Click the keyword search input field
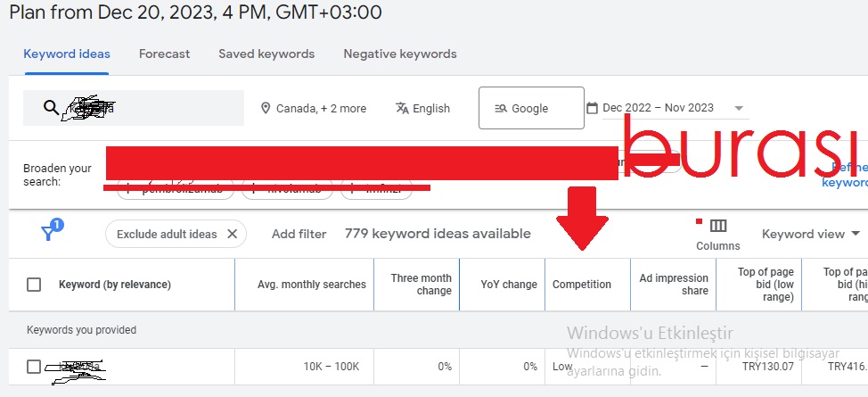 (x=134, y=108)
